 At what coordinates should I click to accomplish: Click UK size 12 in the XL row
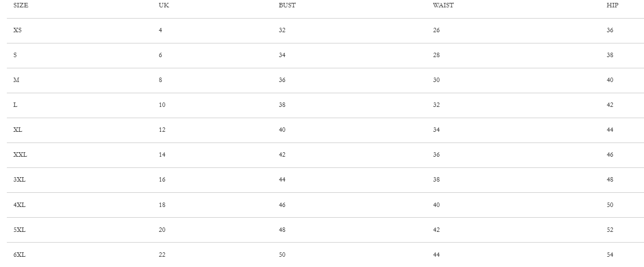(162, 130)
